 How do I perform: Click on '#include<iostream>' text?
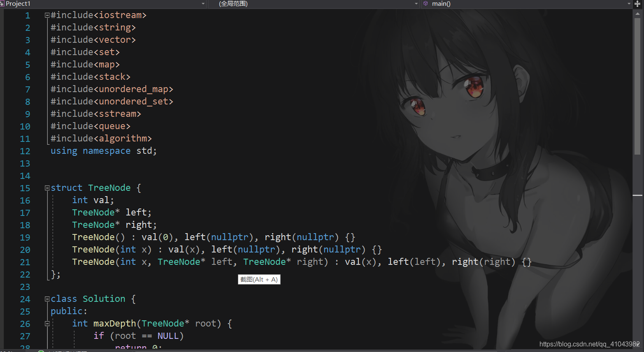98,15
